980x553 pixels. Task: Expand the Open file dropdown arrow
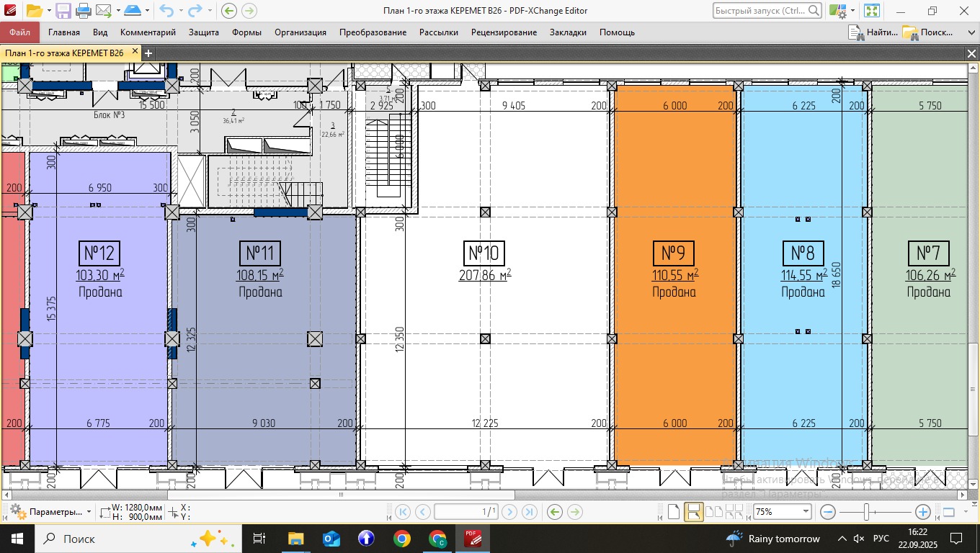click(x=48, y=11)
